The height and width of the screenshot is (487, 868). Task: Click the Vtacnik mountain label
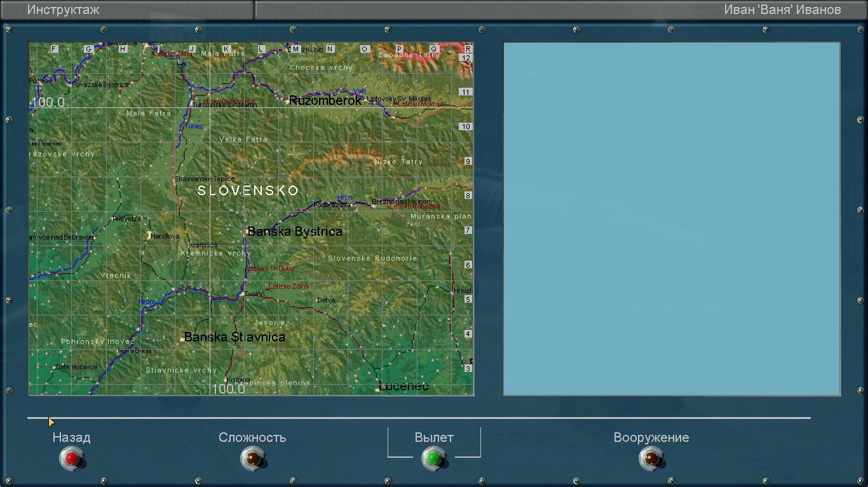(116, 275)
